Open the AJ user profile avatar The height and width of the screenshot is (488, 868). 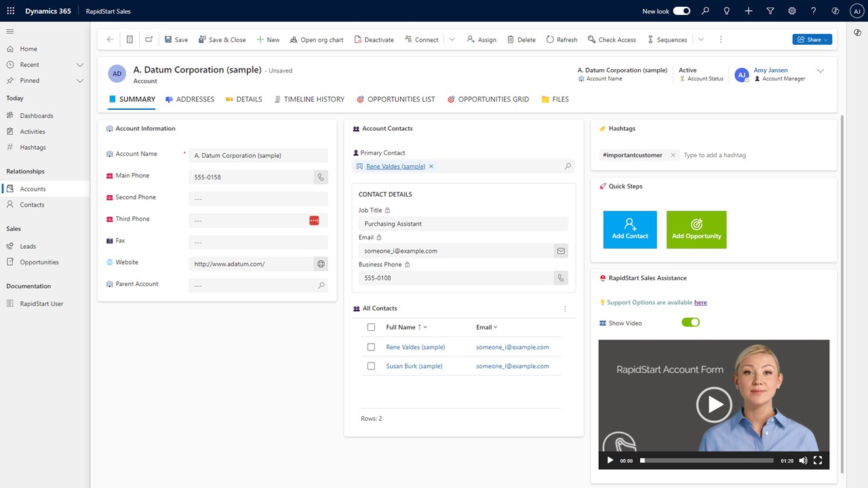tap(856, 11)
